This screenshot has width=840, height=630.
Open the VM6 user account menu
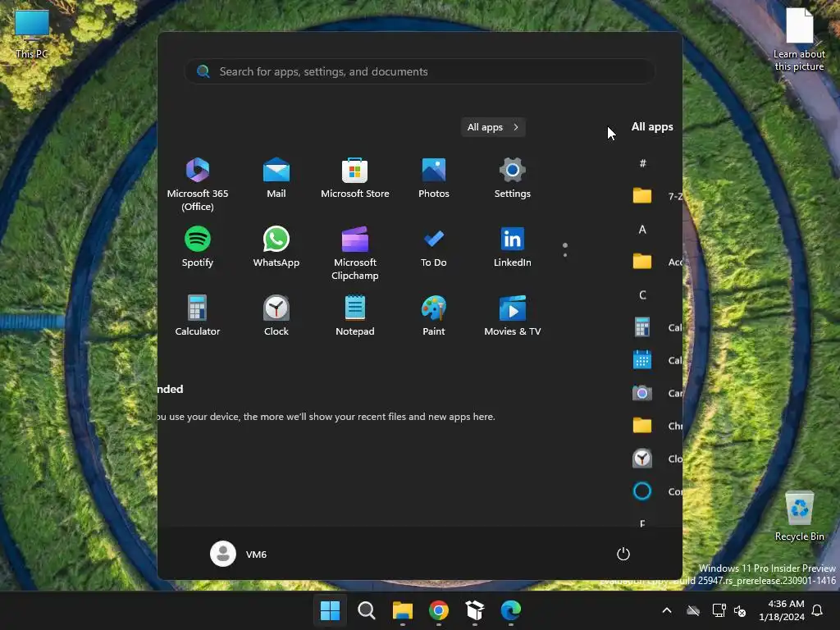(239, 554)
